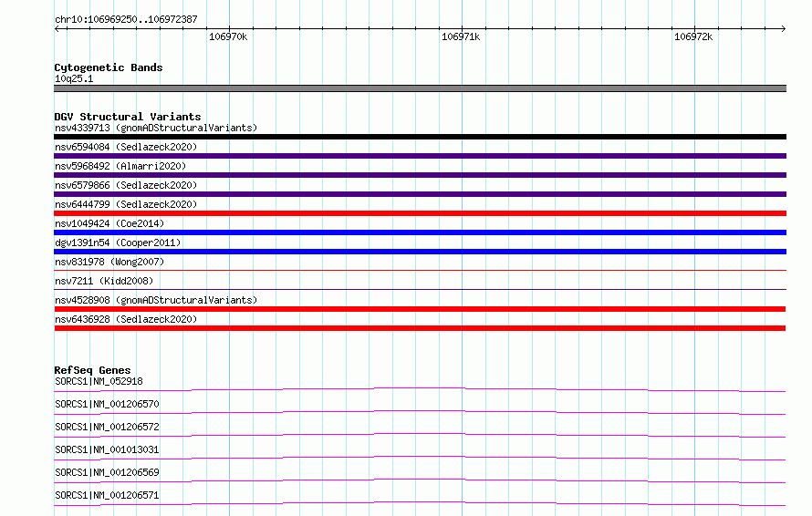Click the chr10:106969250..106972387 region label
The width and height of the screenshot is (812, 516).
[126, 19]
